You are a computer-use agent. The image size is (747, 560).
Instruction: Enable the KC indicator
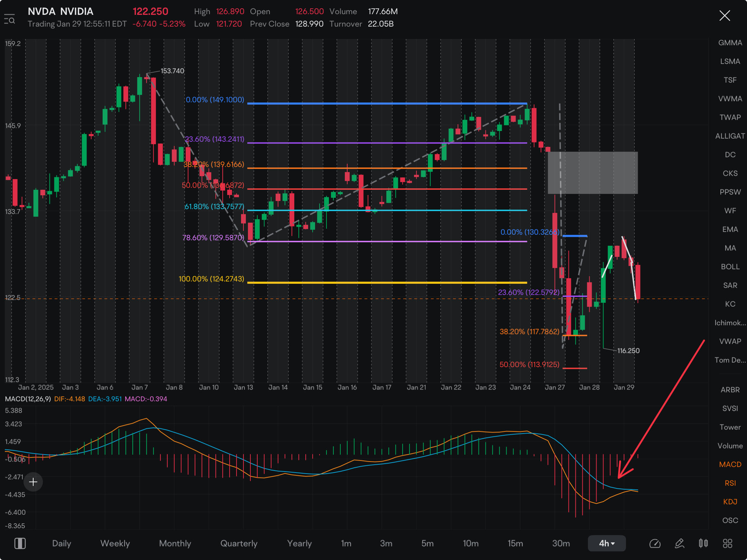tap(730, 304)
